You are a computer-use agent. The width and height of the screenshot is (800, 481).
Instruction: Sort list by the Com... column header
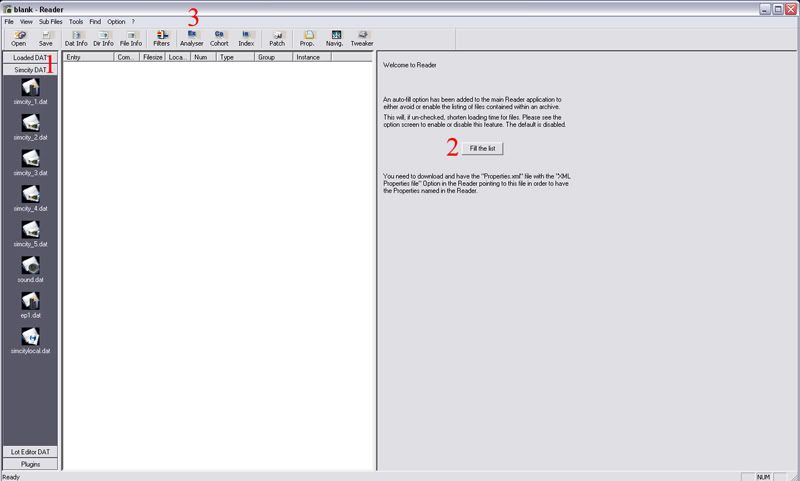(127, 57)
